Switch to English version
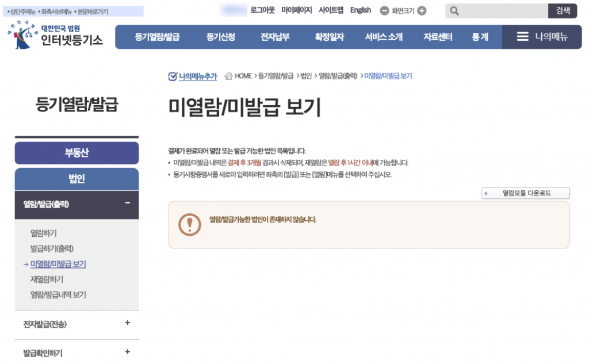 click(360, 10)
